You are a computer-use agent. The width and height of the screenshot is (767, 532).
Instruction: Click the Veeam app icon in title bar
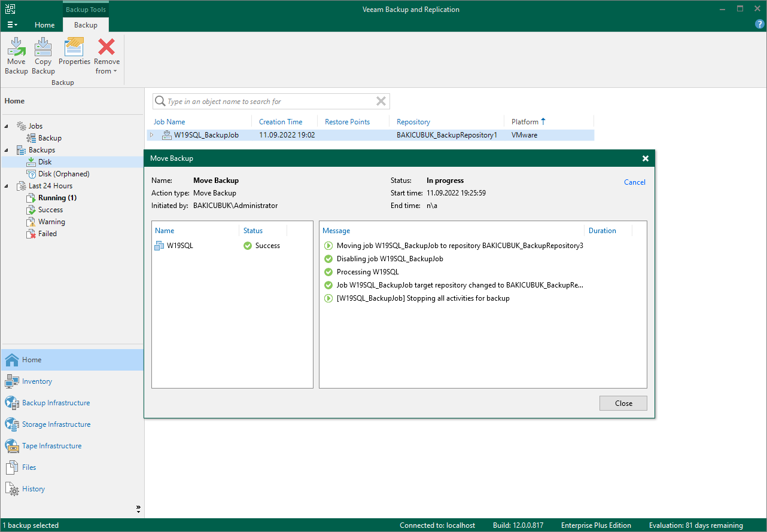[x=11, y=9]
